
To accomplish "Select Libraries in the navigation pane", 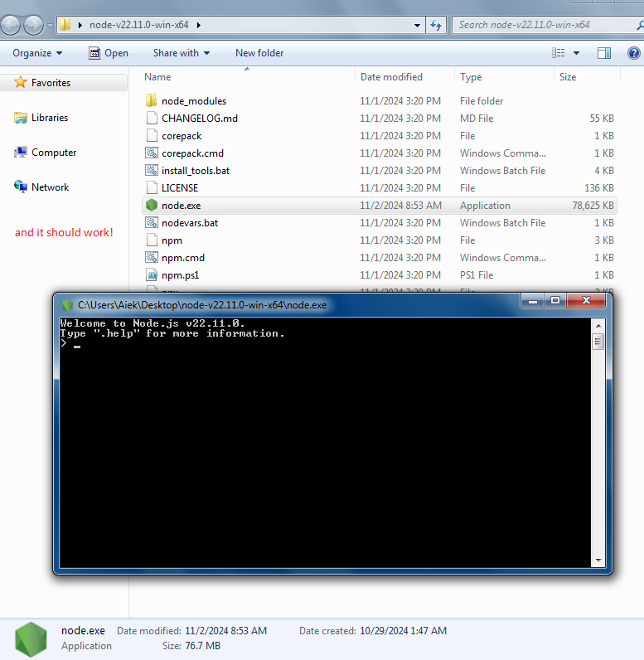I will [50, 118].
